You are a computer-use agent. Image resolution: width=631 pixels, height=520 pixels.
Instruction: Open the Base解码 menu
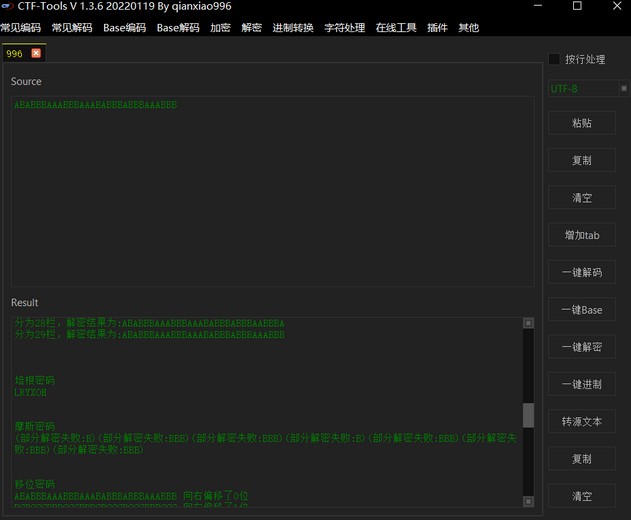click(x=178, y=28)
